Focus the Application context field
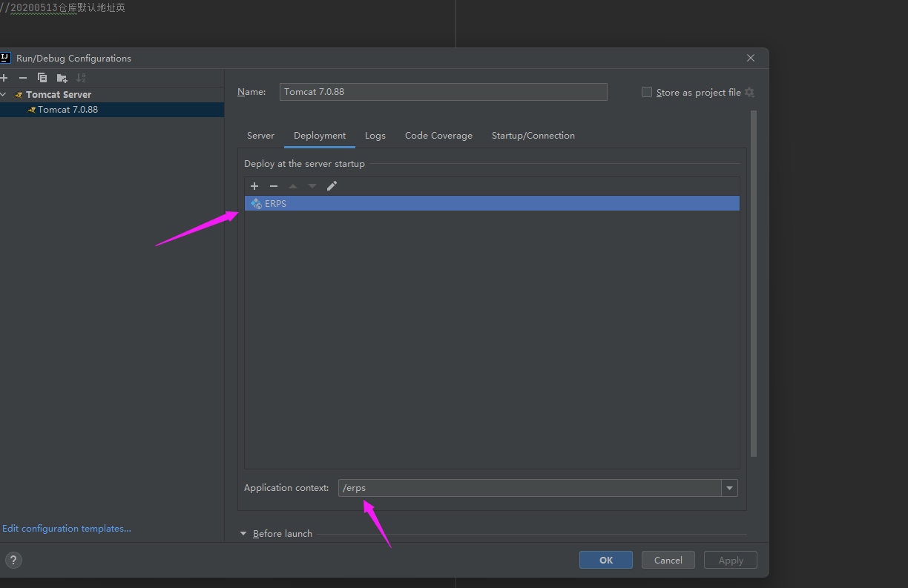 click(530, 488)
